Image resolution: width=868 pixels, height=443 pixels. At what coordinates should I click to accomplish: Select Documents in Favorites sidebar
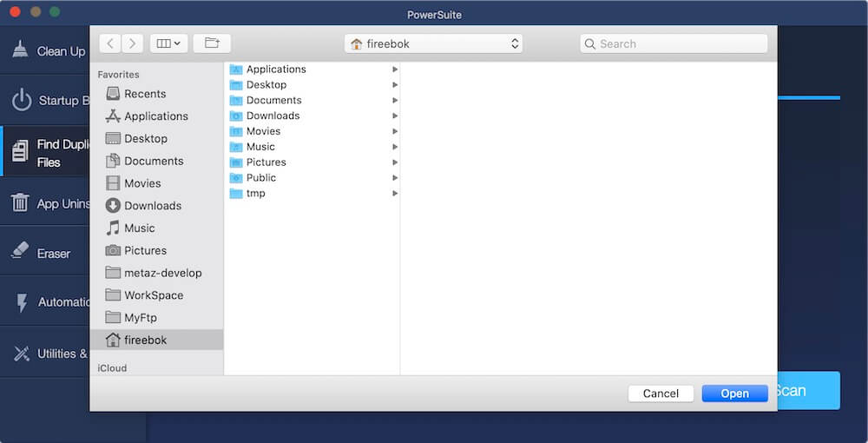click(156, 162)
